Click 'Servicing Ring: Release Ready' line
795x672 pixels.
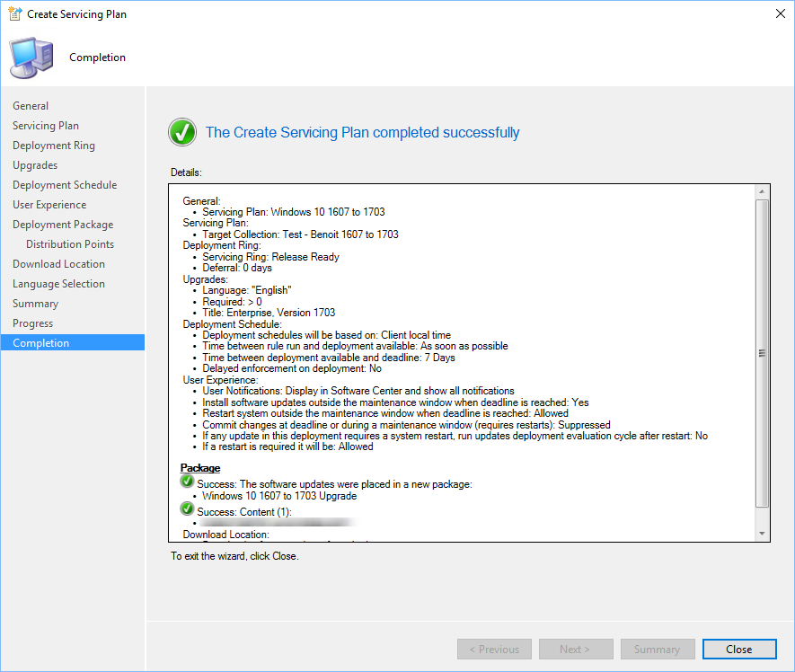(x=270, y=257)
